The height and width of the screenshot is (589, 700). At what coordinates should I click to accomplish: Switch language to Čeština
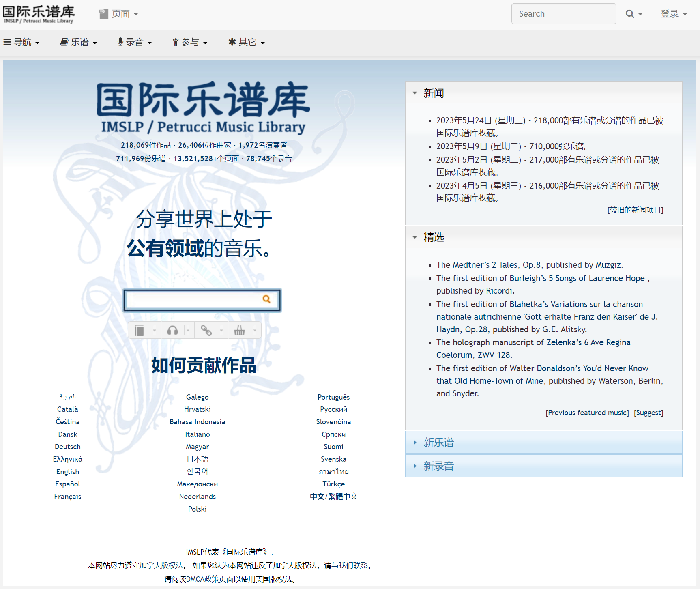click(x=68, y=422)
